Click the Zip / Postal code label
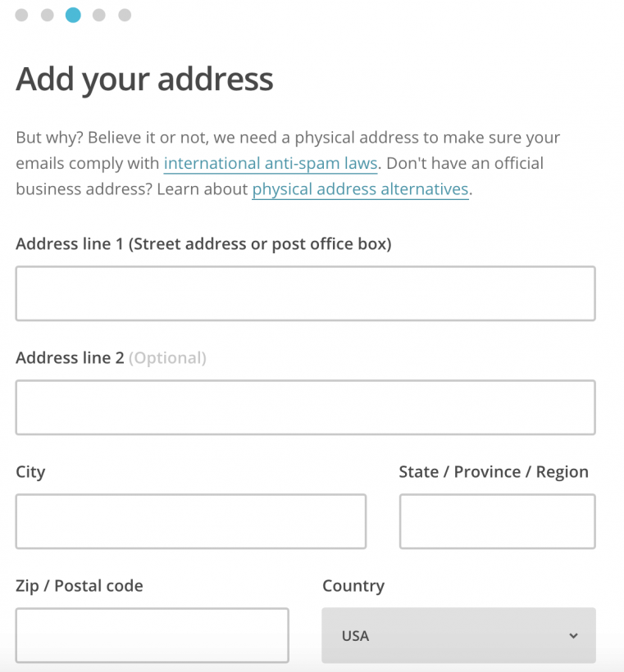 [79, 585]
